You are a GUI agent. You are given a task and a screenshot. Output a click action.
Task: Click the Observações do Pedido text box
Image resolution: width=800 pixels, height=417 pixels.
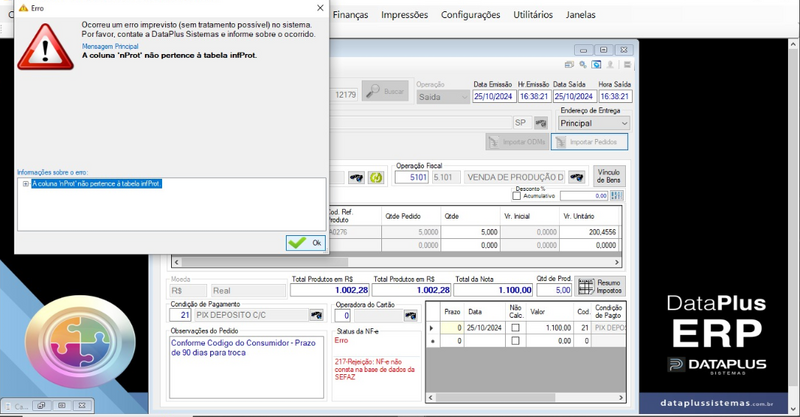246,367
